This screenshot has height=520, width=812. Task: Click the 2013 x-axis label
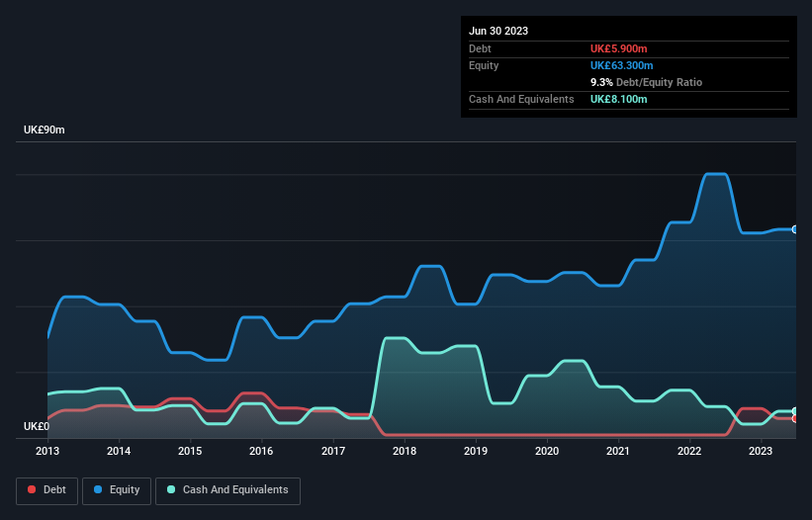coord(47,451)
